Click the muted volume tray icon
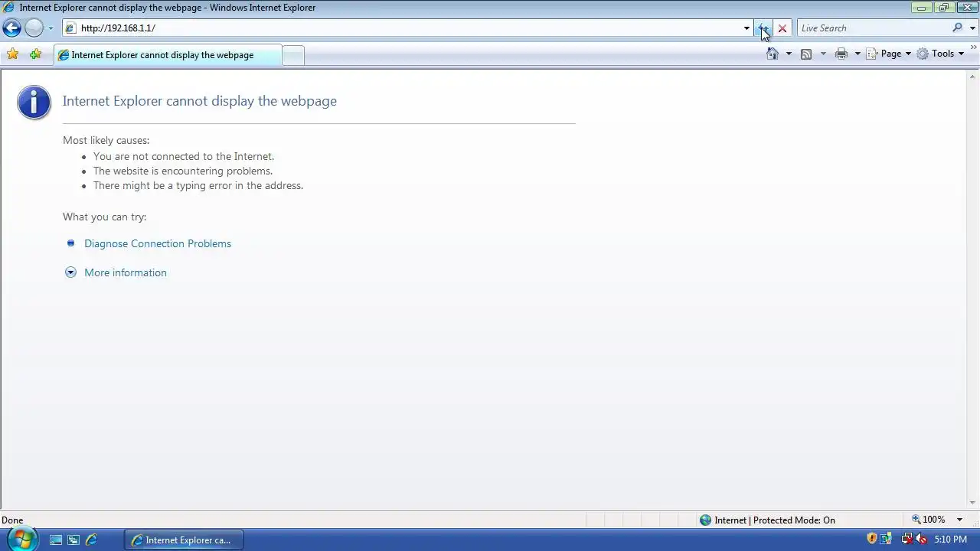 click(921, 539)
